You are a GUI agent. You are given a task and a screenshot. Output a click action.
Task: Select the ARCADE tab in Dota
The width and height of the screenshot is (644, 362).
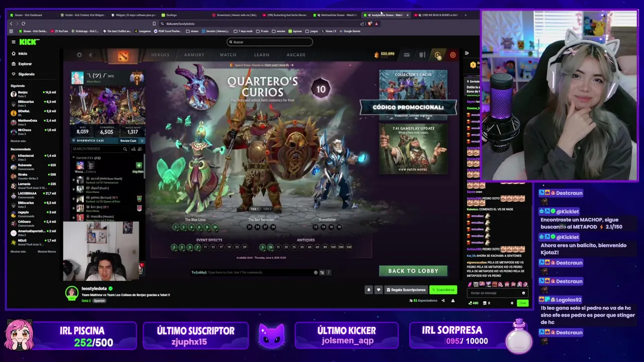pos(296,55)
